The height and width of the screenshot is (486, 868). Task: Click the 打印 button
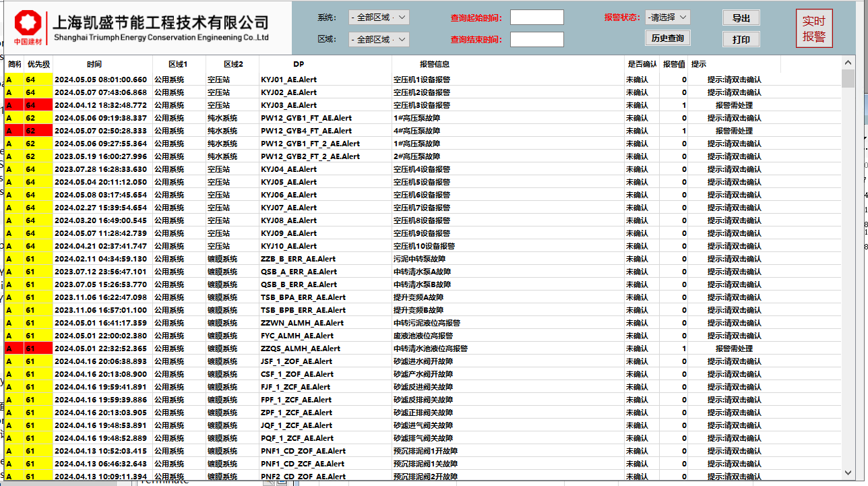[741, 40]
